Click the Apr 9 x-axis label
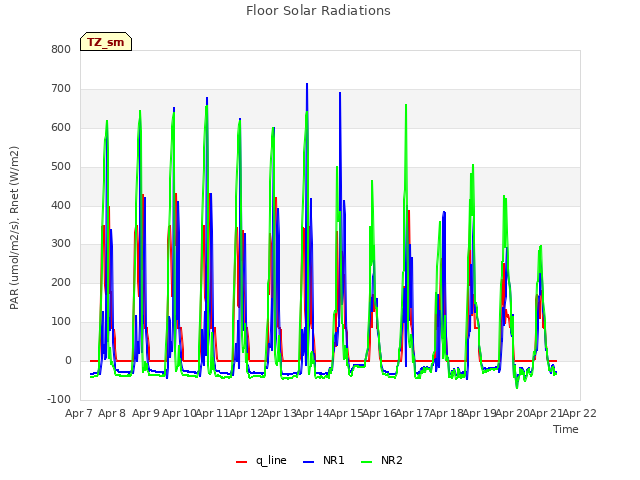Image resolution: width=640 pixels, height=480 pixels. click(x=145, y=413)
